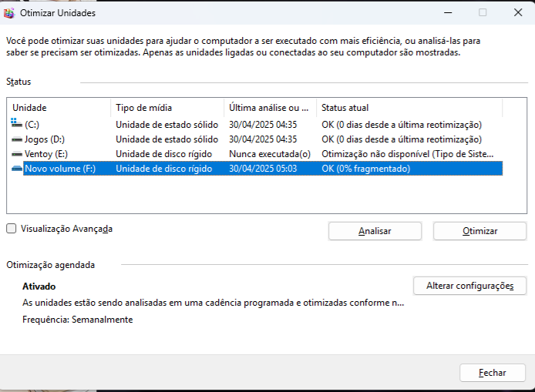Image resolution: width=535 pixels, height=392 pixels.
Task: Enable the Visualização Avançada checkbox
Action: coord(12,229)
